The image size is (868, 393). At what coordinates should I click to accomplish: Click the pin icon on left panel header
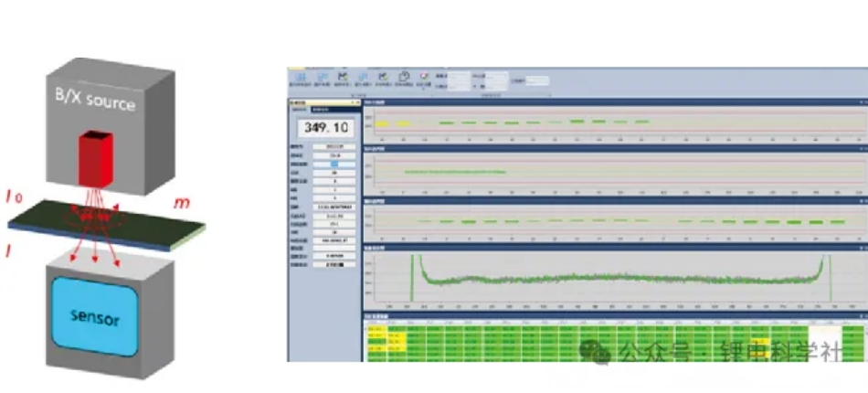click(357, 101)
